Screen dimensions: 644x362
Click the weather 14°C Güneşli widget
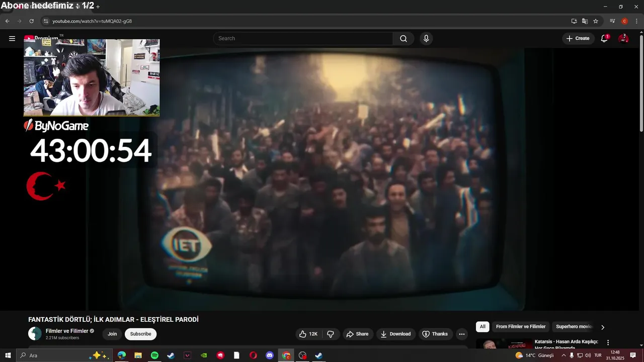coord(534,355)
